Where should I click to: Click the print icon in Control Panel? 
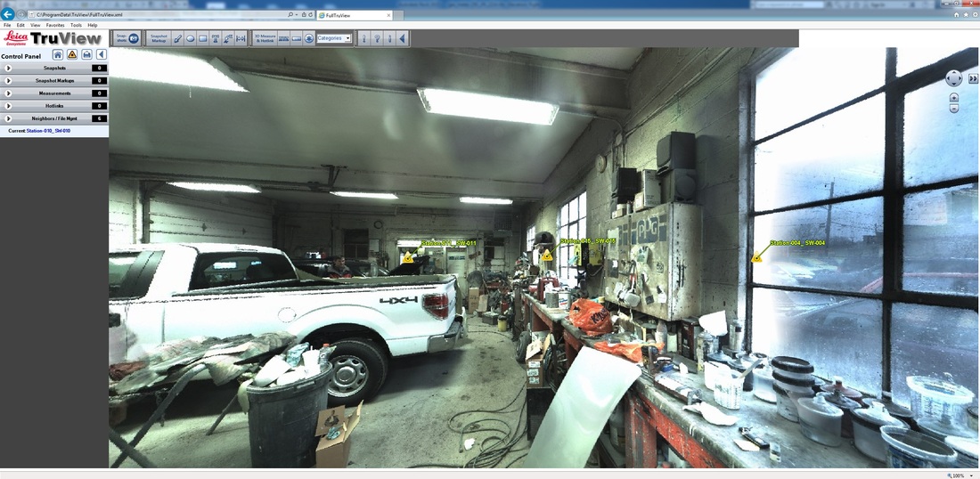point(86,54)
